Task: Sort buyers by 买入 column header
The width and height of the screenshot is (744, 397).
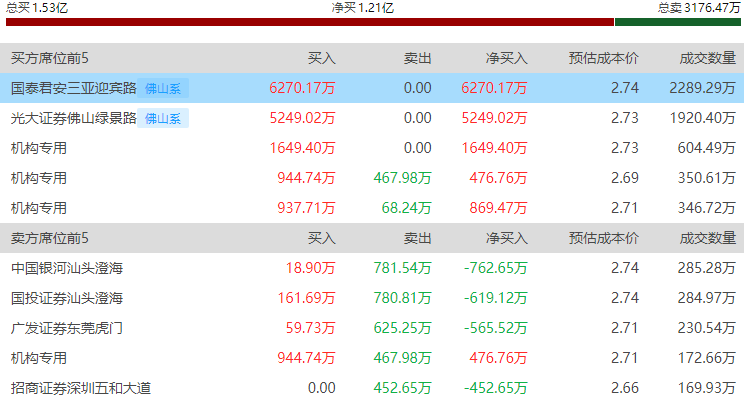Action: click(321, 58)
